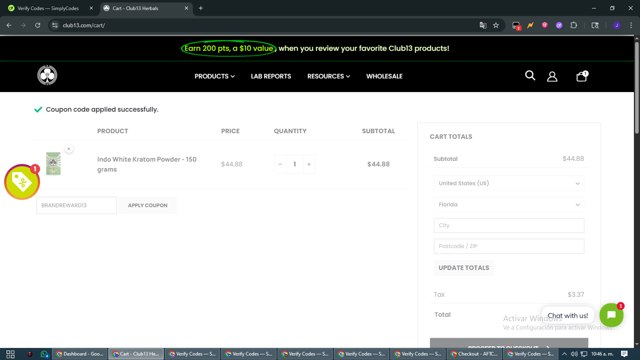The height and width of the screenshot is (360, 640).
Task: Click the purple checkmark extension icon
Action: [x=559, y=25]
